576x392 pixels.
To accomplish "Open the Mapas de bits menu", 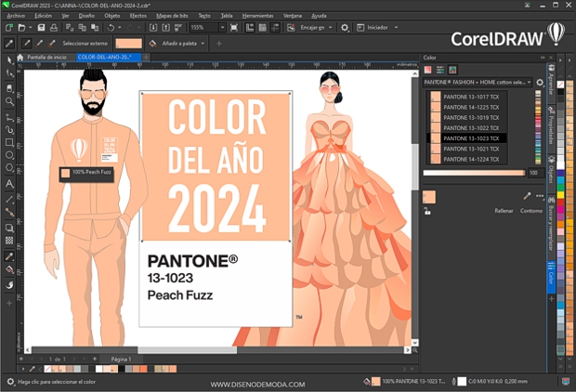I will tap(172, 16).
